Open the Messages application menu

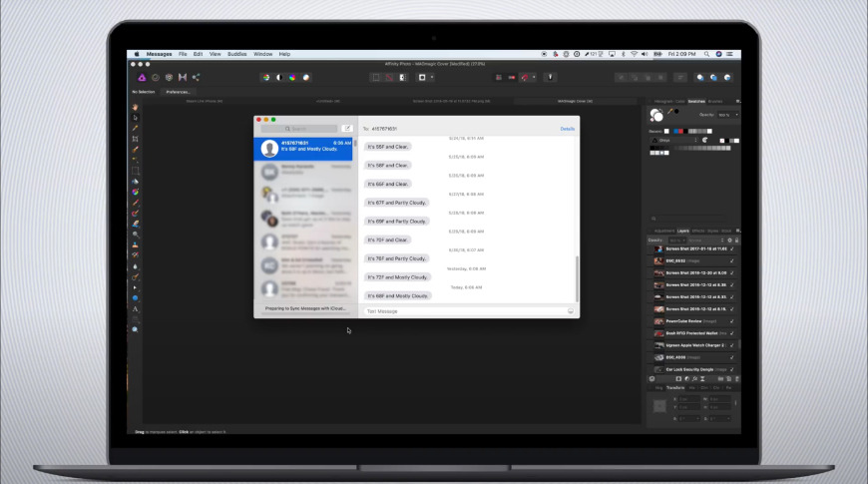point(159,54)
